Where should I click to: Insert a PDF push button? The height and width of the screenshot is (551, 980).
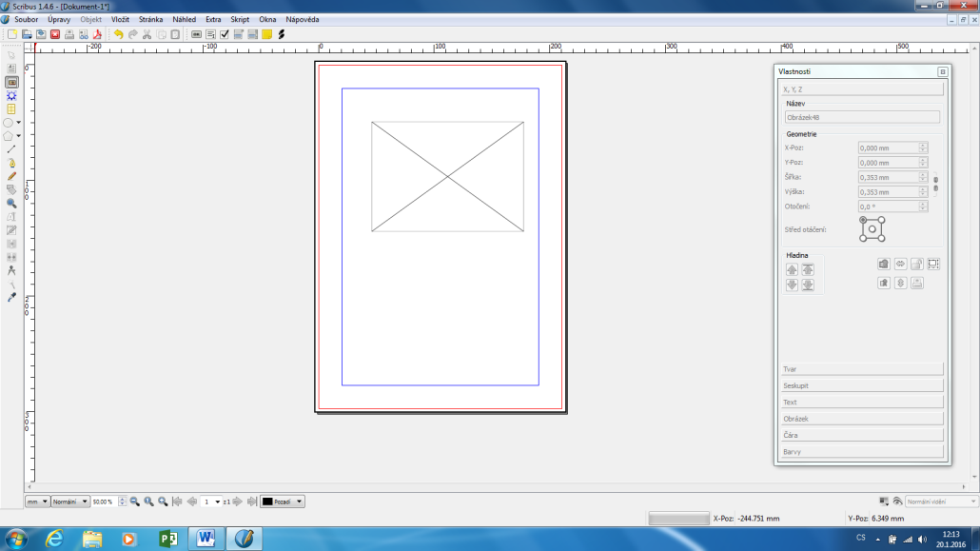[196, 34]
